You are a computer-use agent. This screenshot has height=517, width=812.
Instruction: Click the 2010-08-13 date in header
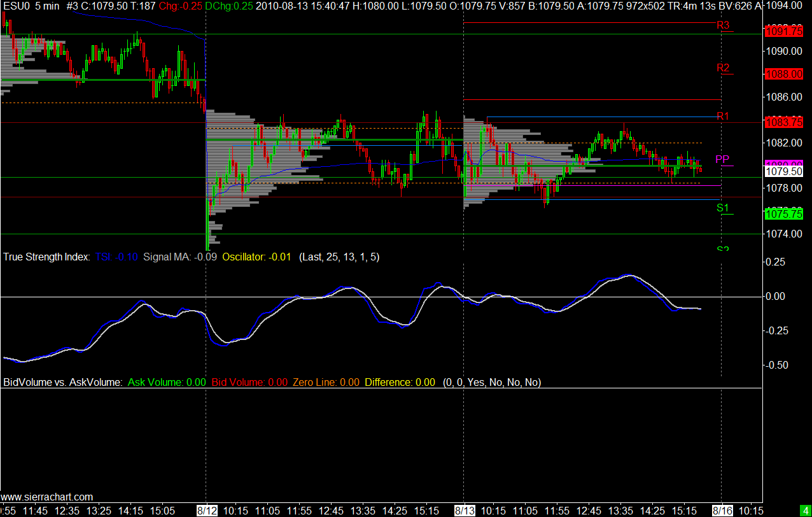pyautogui.click(x=278, y=6)
